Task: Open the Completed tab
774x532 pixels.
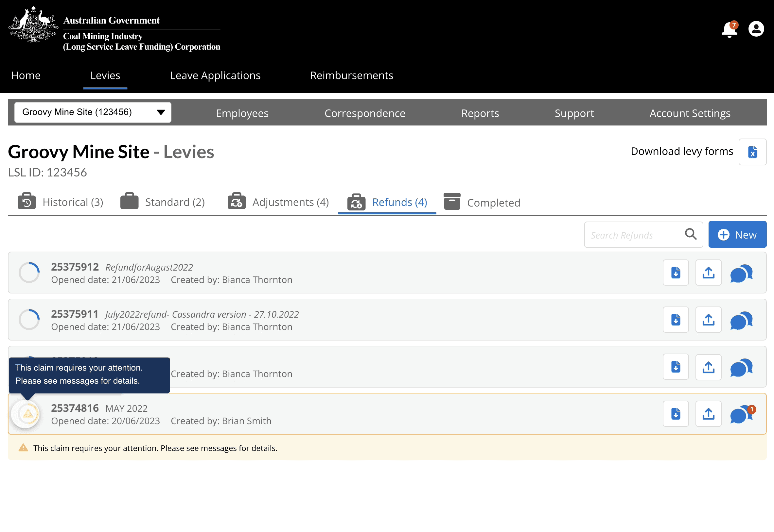Action: click(482, 202)
